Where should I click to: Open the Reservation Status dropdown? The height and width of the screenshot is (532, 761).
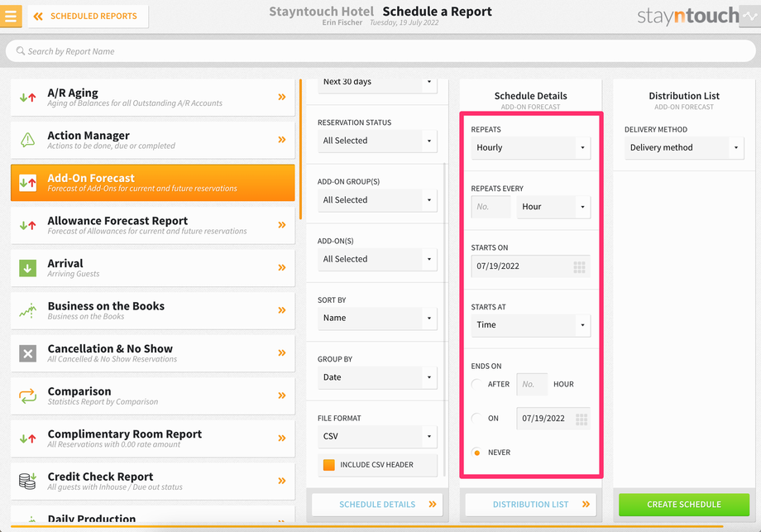377,141
